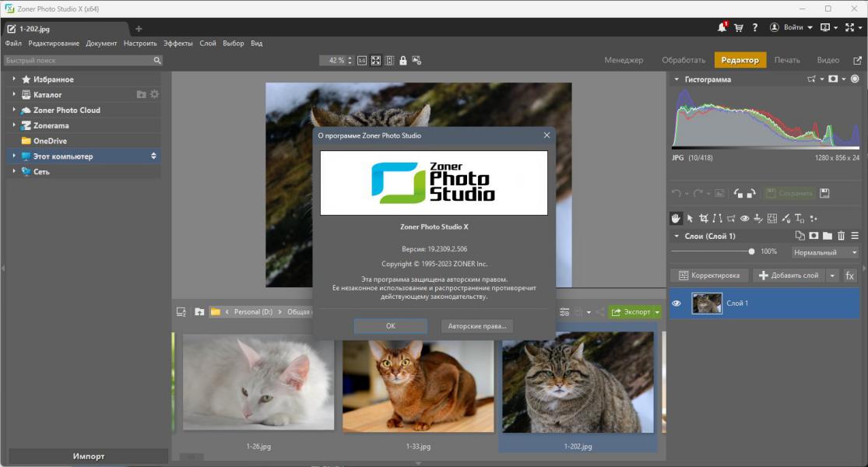This screenshot has width=868, height=467.
Task: Expand the Этот компьютер node
Action: (x=14, y=156)
